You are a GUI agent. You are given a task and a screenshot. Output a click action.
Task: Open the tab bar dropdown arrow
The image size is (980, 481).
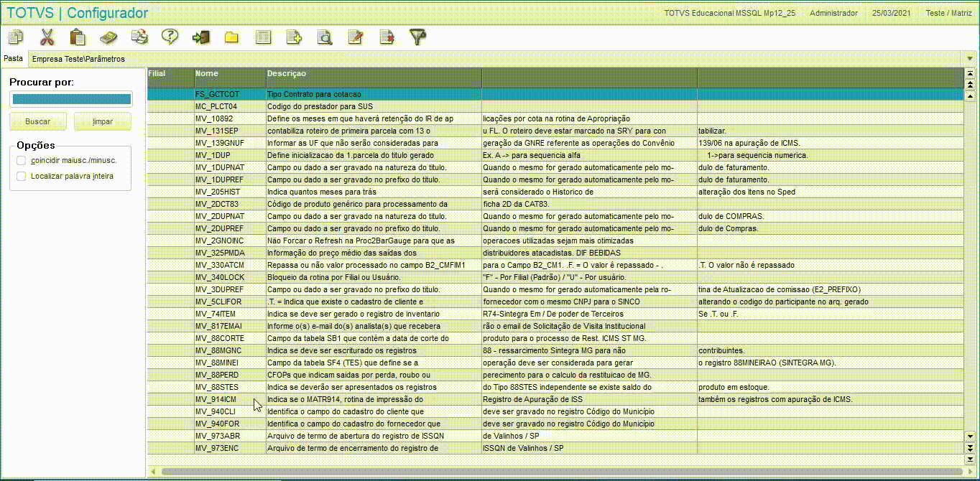970,58
